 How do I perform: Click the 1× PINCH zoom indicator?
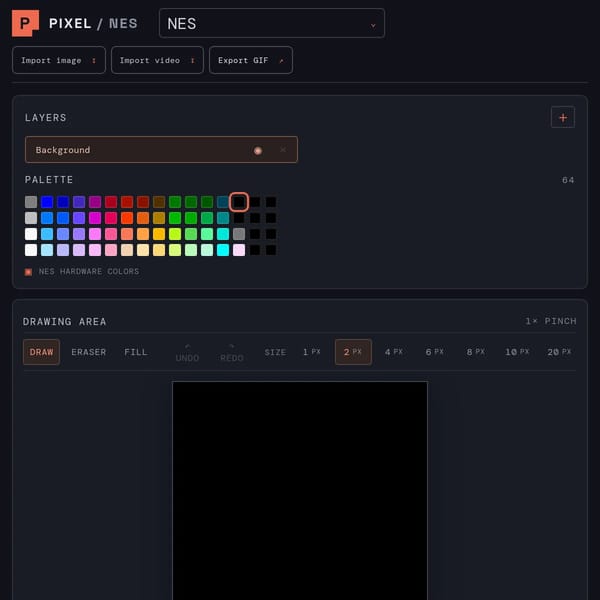point(551,321)
